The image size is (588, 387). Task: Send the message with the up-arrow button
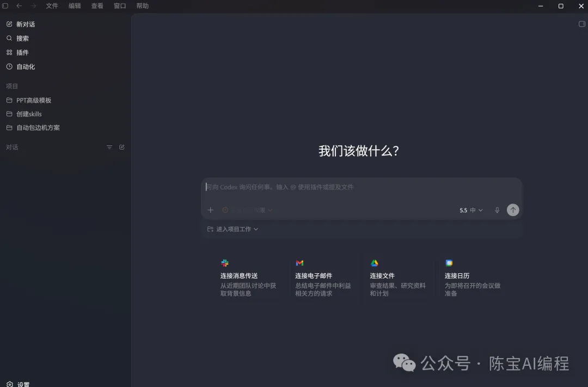(x=513, y=210)
